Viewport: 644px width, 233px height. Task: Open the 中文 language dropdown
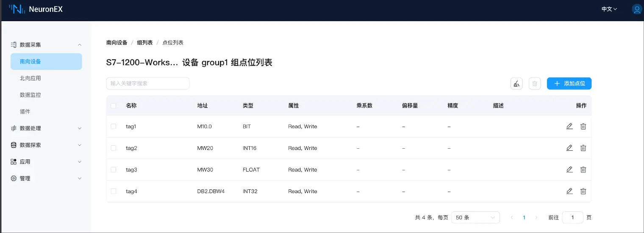pyautogui.click(x=609, y=9)
